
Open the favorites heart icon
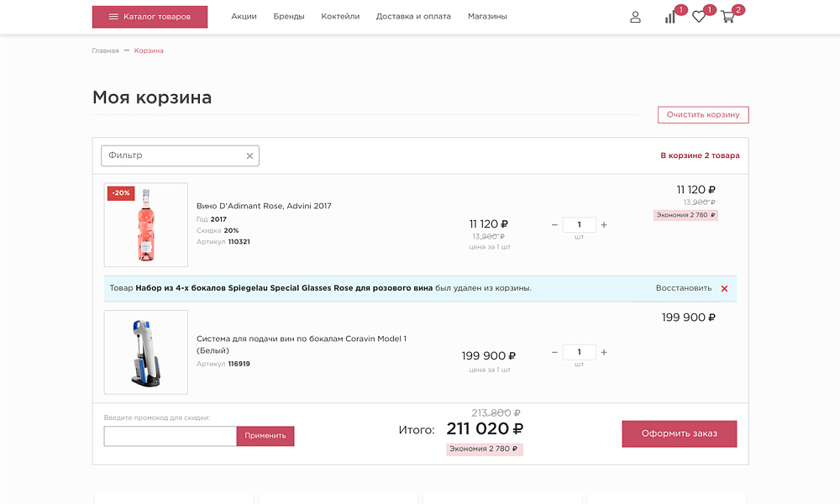(698, 17)
